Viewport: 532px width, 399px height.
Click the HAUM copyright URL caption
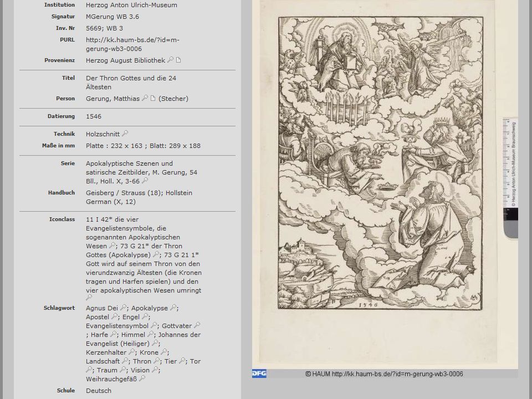click(384, 374)
